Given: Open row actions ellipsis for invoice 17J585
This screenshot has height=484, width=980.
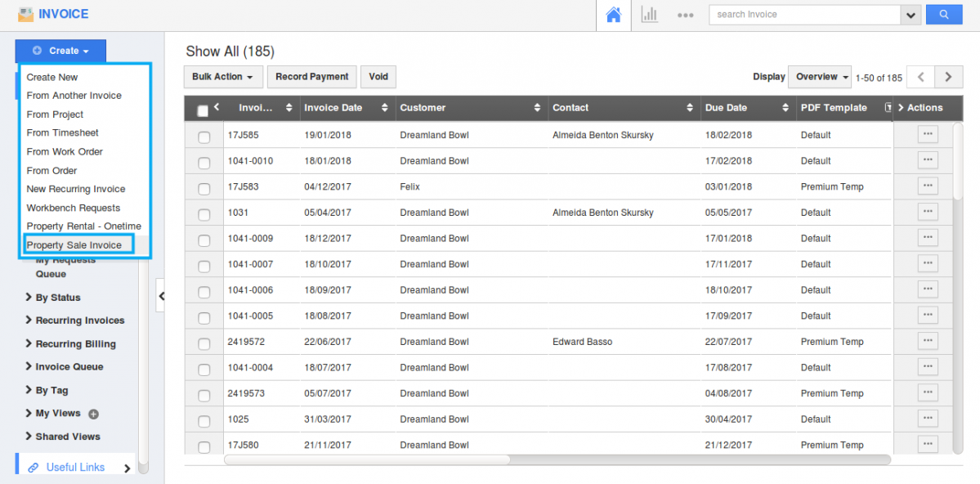Looking at the screenshot, I should pos(928,134).
